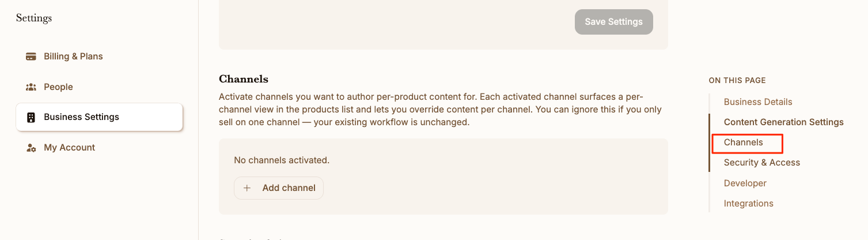
Task: Open the Developer section link
Action: point(745,183)
